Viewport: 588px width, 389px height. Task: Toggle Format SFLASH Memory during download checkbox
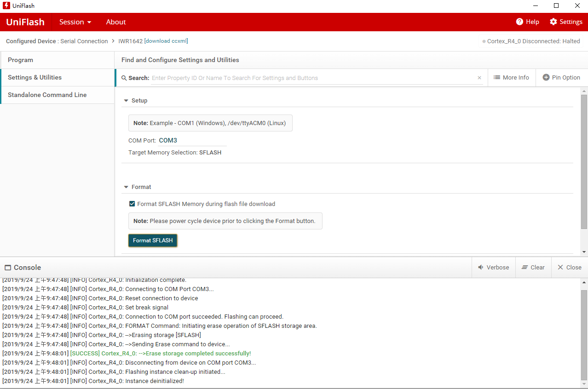132,204
